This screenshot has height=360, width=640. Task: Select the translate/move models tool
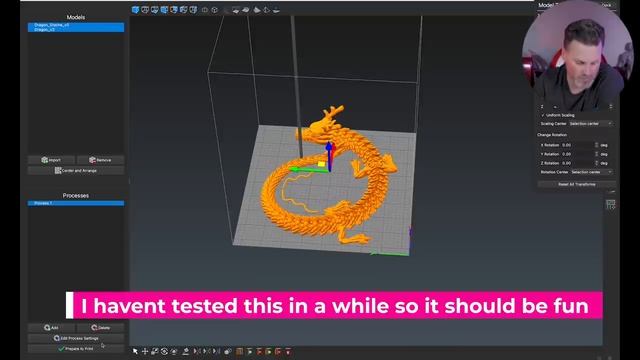pos(145,351)
